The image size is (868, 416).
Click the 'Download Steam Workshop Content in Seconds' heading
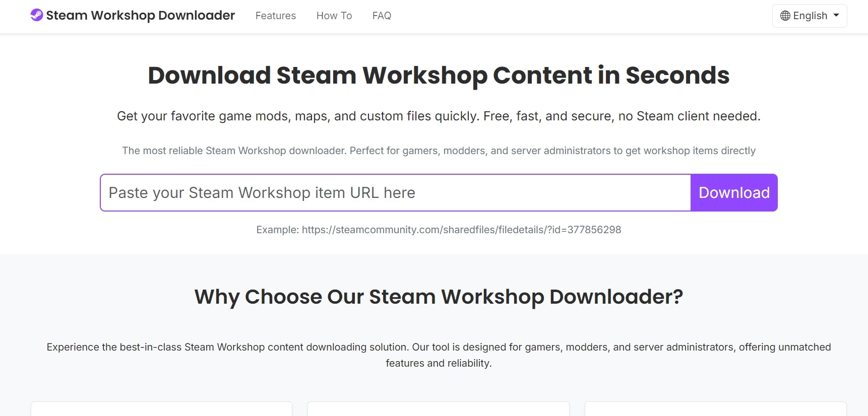coord(439,75)
